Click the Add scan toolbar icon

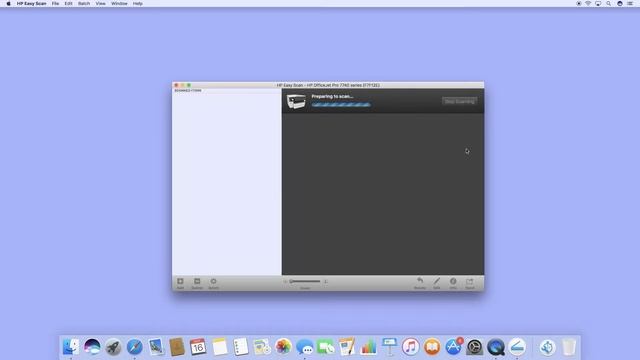click(180, 281)
